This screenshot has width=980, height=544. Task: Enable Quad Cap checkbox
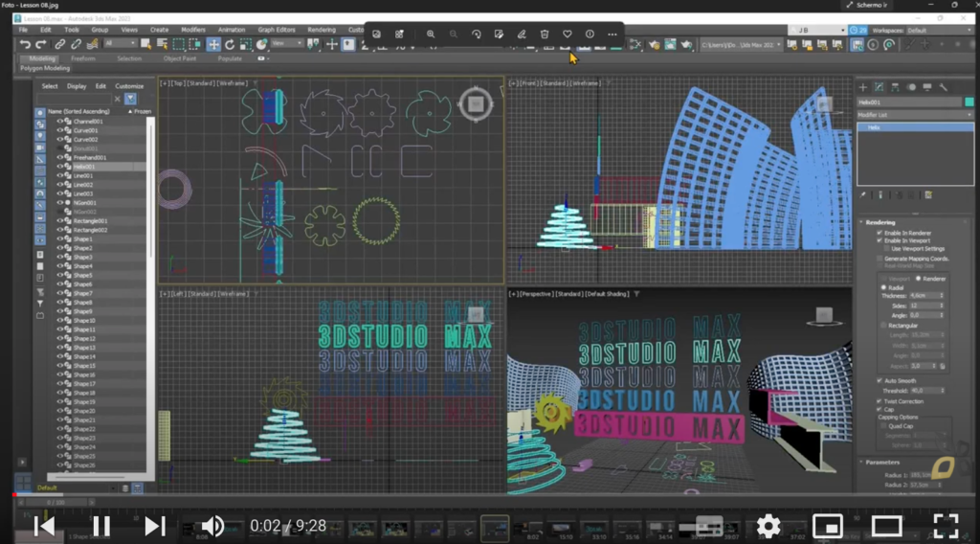click(x=883, y=426)
